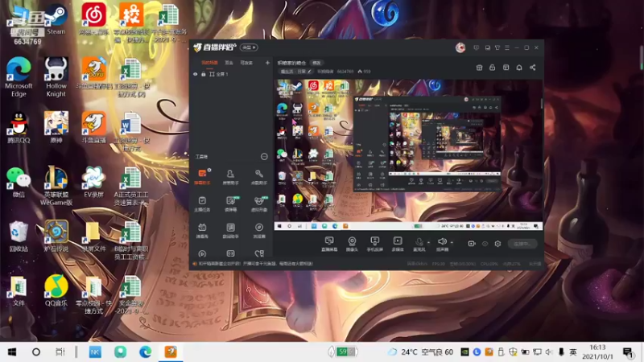The height and width of the screenshot is (362, 644).
Task: Click the bell notification icon above preview
Action: [519, 68]
